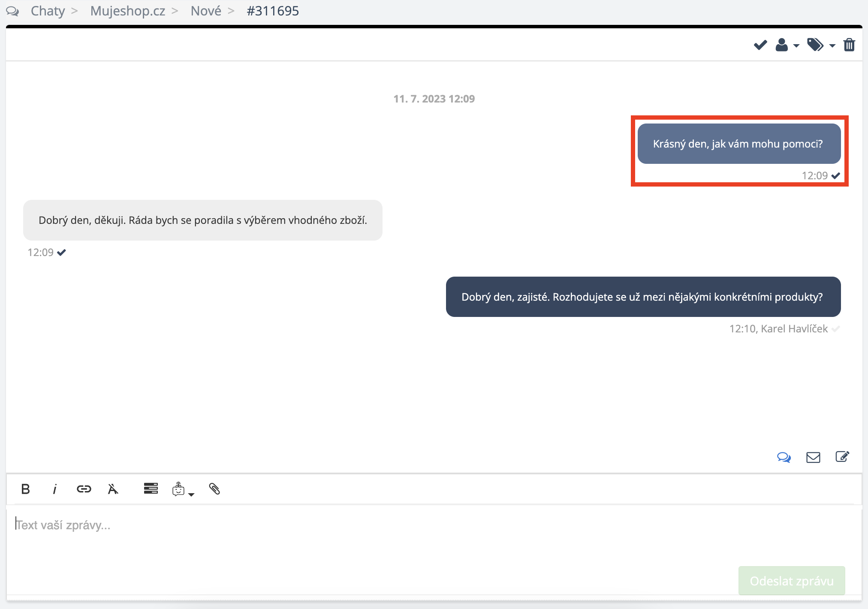Go to Chaty breadcrumb
868x609 pixels.
pos(48,11)
